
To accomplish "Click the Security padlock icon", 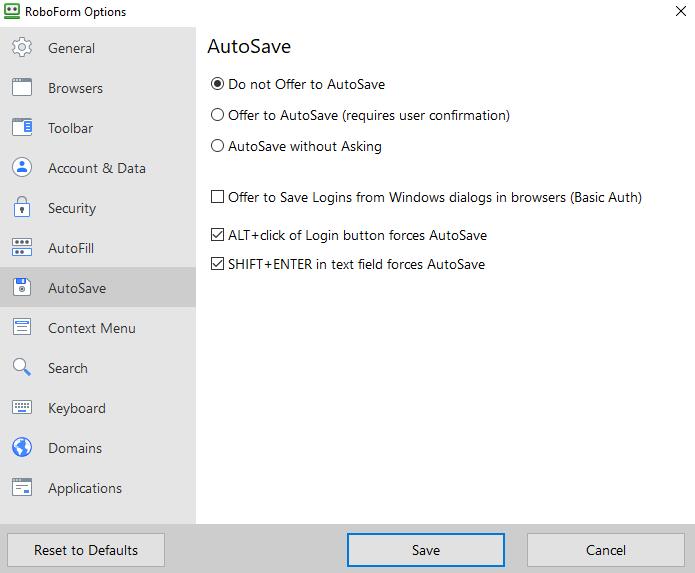I will click(22, 208).
